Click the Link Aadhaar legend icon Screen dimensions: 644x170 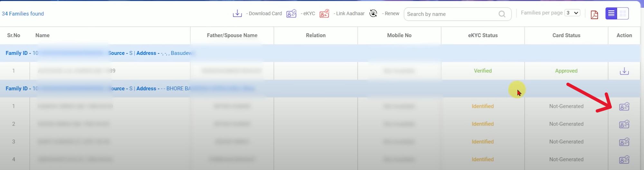[x=324, y=14]
